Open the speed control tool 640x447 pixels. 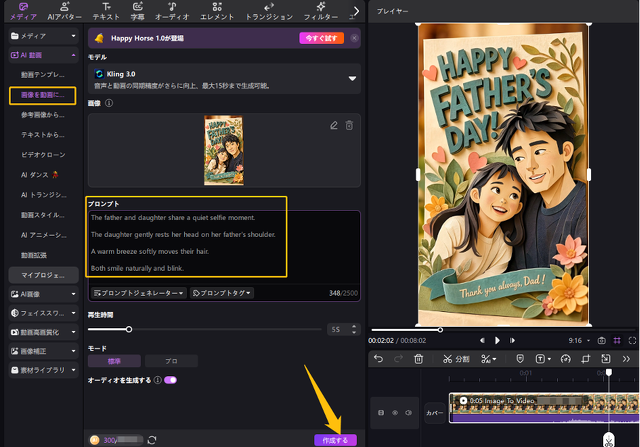click(565, 359)
